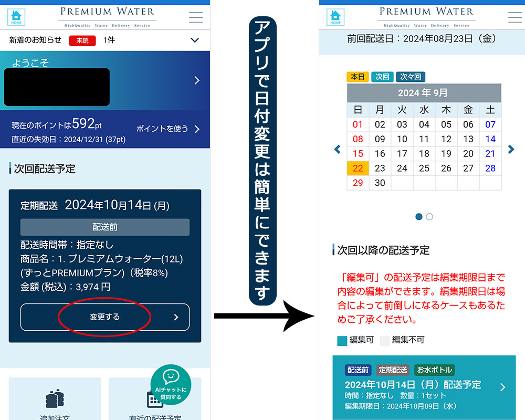Go to next month arrow on calendar

click(x=511, y=149)
